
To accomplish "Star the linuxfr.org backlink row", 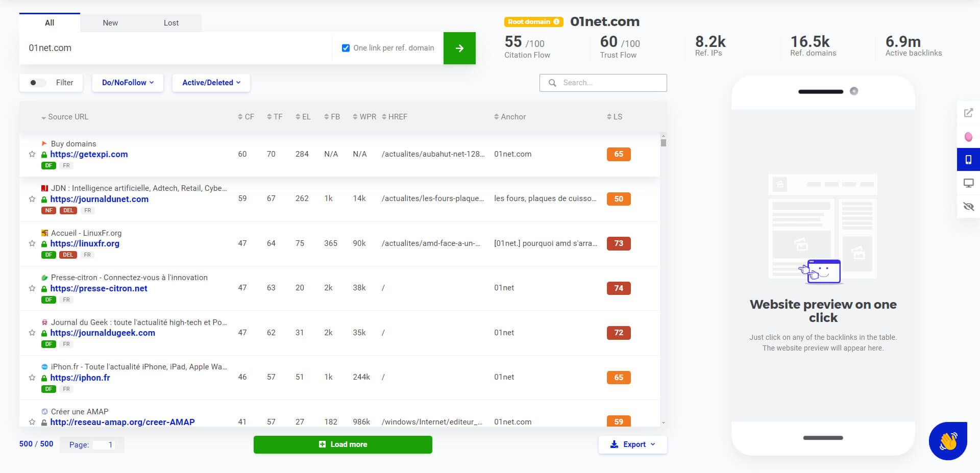I will (32, 243).
